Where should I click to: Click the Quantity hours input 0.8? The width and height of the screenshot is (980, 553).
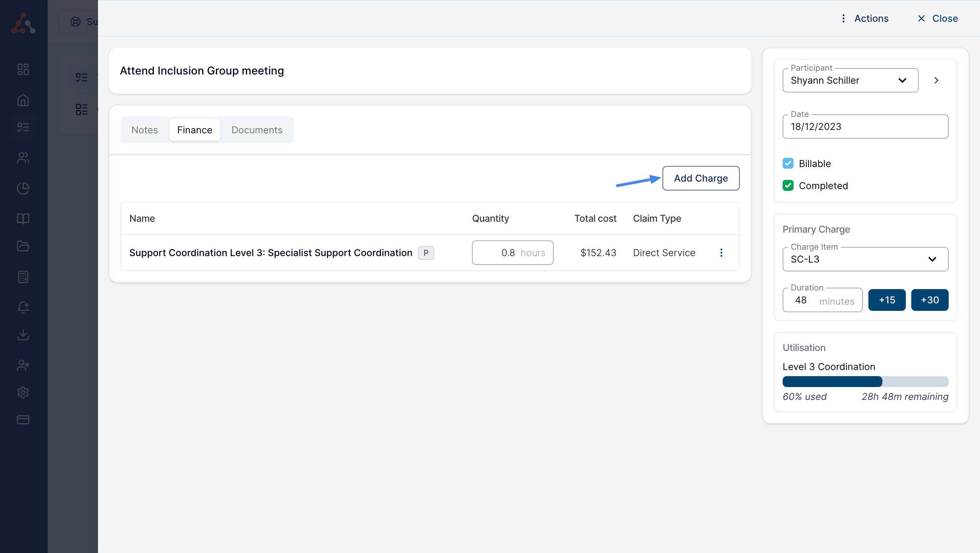(x=512, y=253)
